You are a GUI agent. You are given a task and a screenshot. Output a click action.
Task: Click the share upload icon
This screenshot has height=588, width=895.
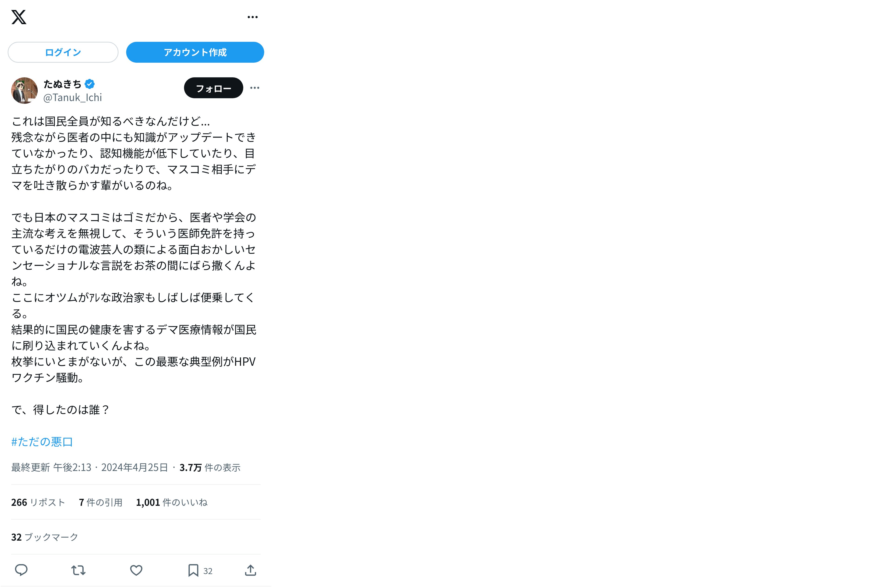click(x=250, y=570)
